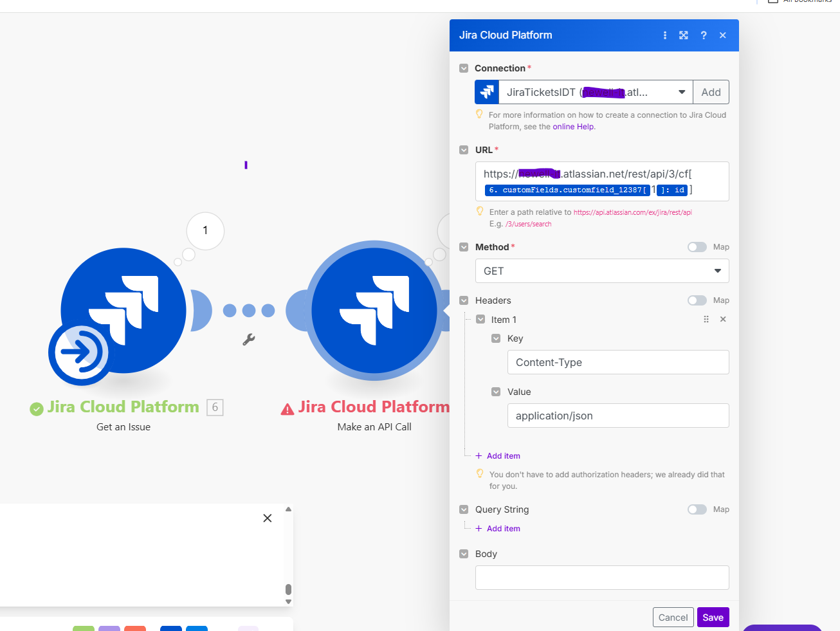Image resolution: width=840 pixels, height=631 pixels.
Task: Click the bottom-left panel scrollbar thumb
Action: point(288,589)
